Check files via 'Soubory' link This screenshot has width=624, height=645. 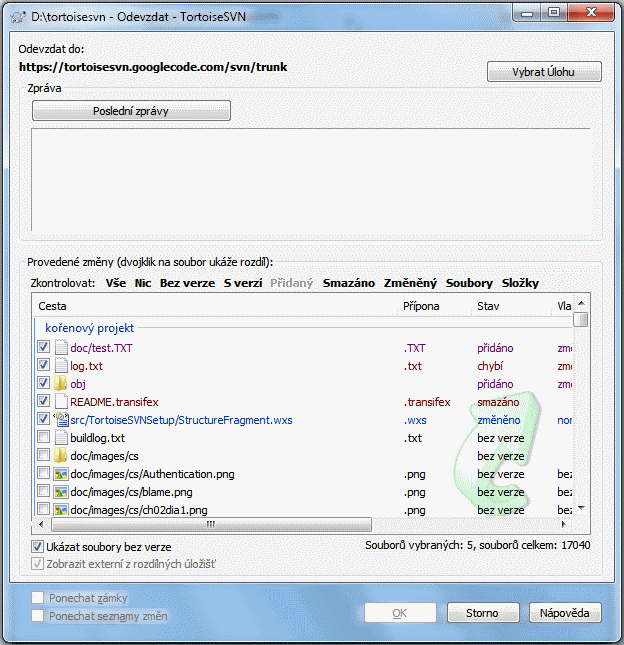[x=469, y=283]
